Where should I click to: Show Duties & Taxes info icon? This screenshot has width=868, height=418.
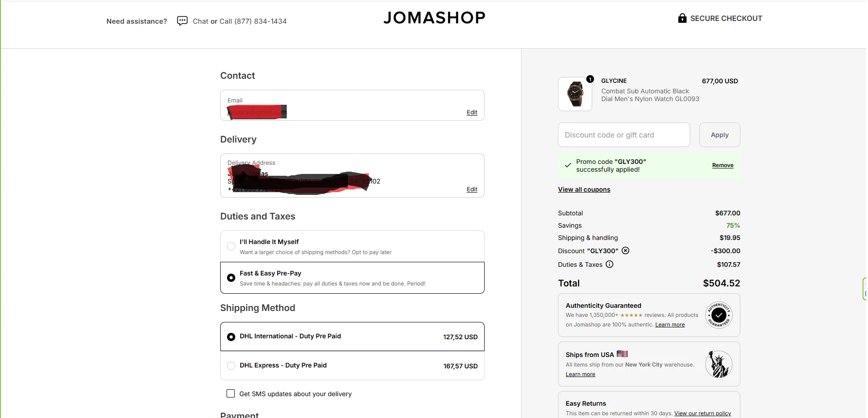(x=610, y=264)
